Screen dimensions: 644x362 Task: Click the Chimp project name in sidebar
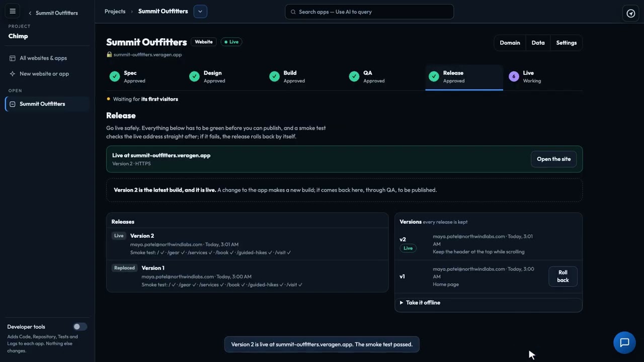[18, 36]
